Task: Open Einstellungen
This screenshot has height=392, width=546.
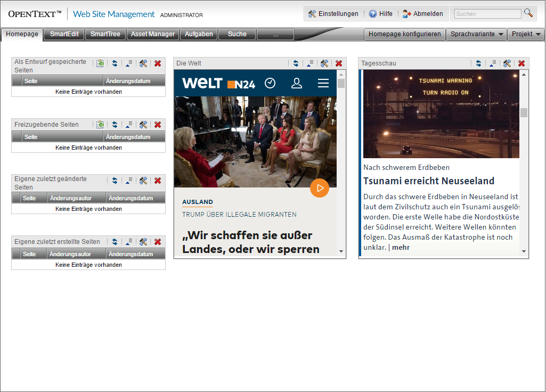Action: [x=333, y=14]
